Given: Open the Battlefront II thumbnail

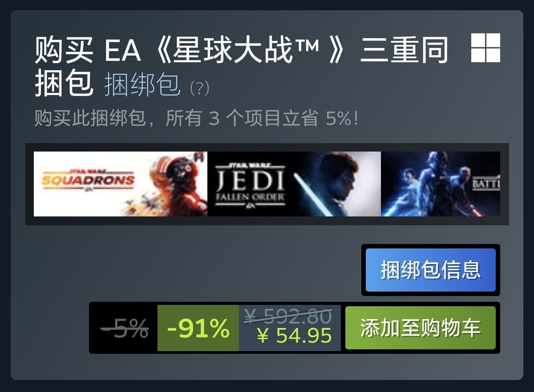Looking at the screenshot, I should (441, 184).
